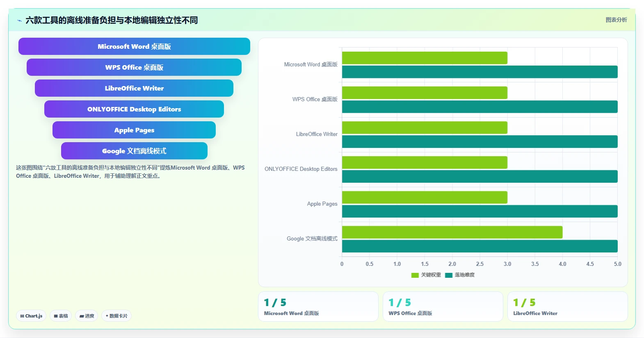644x338 pixels.
Task: Click chart axis label Microsoft Word 桌面版
Action: (x=311, y=65)
